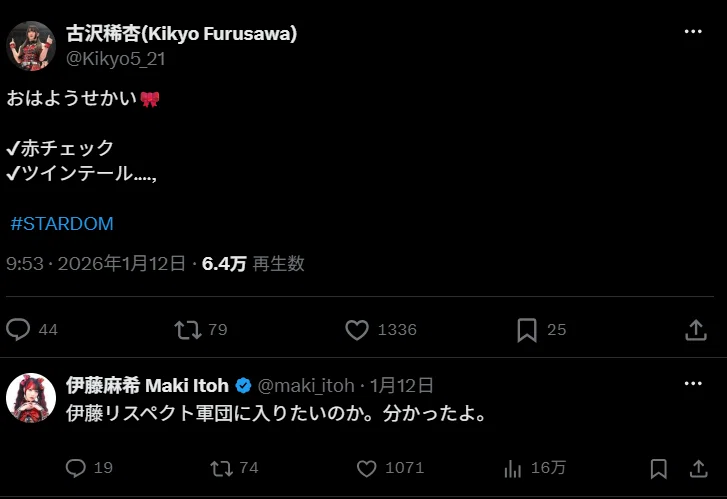Open more options on Kikyo's tweet
727x499 pixels.
[693, 32]
